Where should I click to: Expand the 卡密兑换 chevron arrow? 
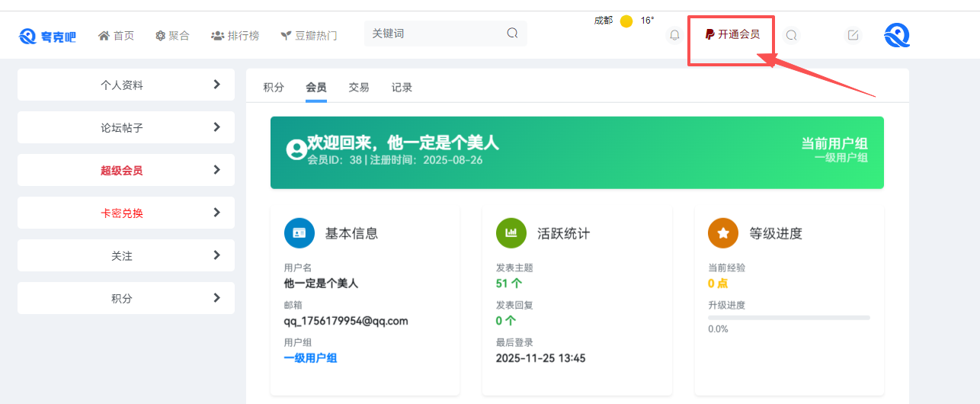point(217,213)
